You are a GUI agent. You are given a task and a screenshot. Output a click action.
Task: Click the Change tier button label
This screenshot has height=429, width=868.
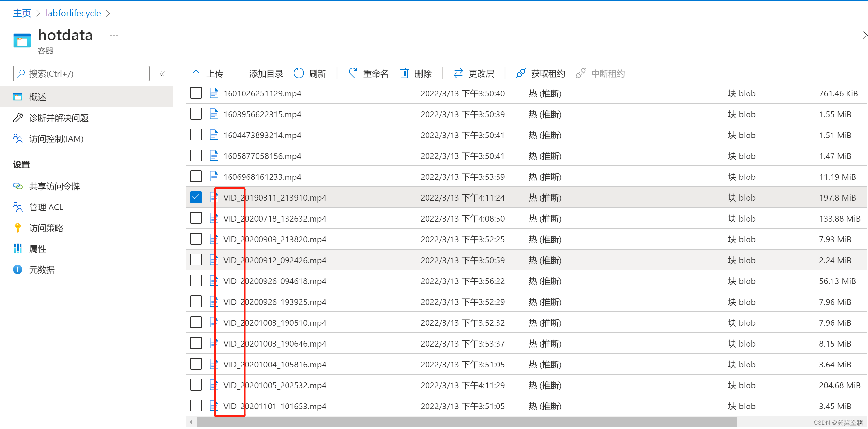point(481,74)
